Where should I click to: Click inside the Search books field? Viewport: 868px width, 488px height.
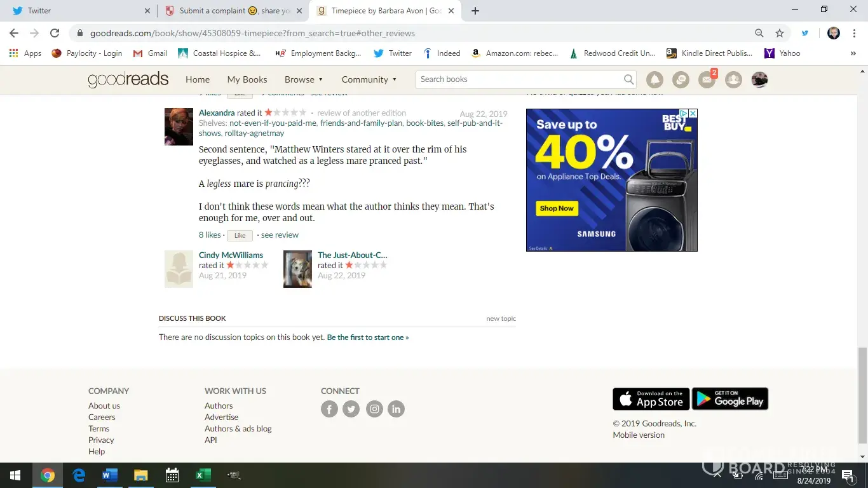coord(518,79)
